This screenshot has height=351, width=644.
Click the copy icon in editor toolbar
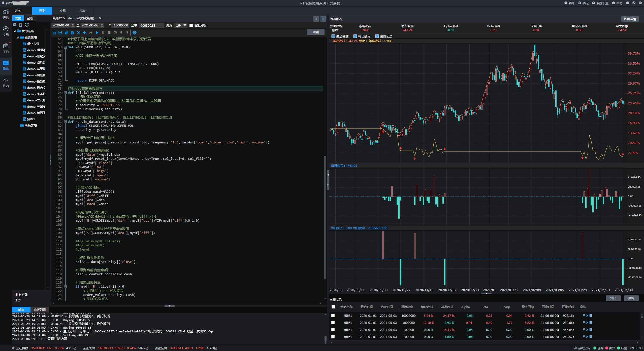tap(67, 33)
